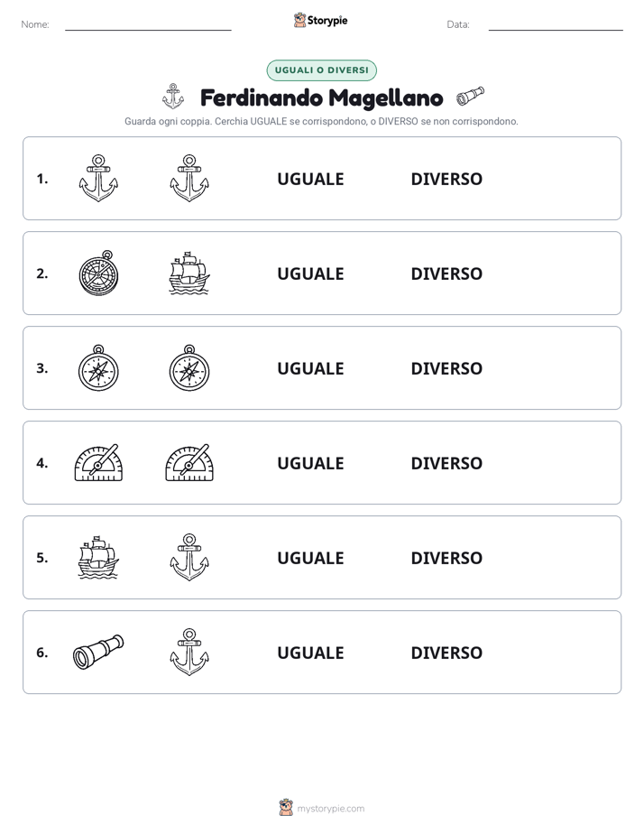Pick UGUALE in row 4

click(x=311, y=463)
